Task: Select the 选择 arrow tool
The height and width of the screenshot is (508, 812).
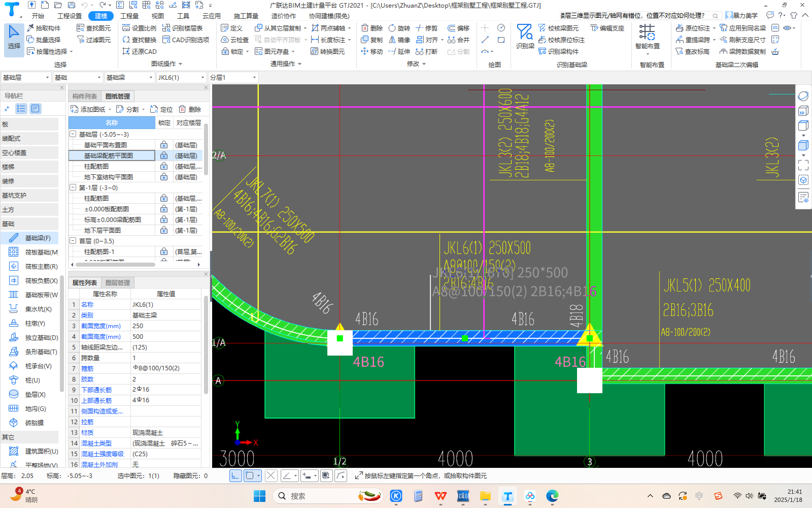Action: click(x=14, y=39)
